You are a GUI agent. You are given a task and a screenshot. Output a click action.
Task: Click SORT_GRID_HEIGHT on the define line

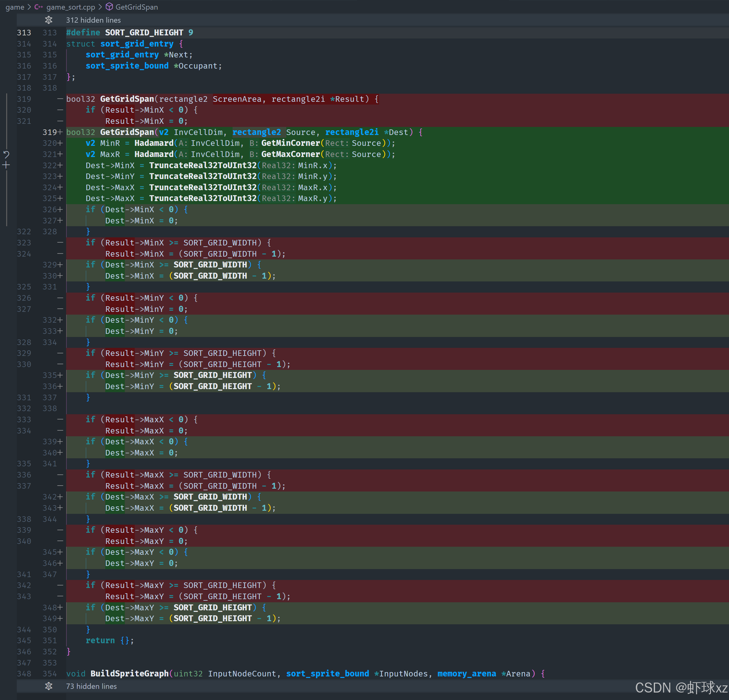[144, 33]
